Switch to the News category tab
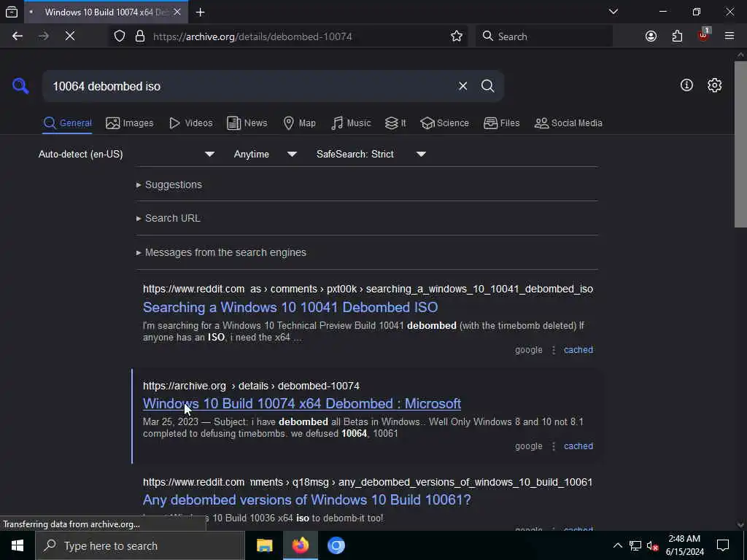This screenshot has width=747, height=560. [247, 123]
